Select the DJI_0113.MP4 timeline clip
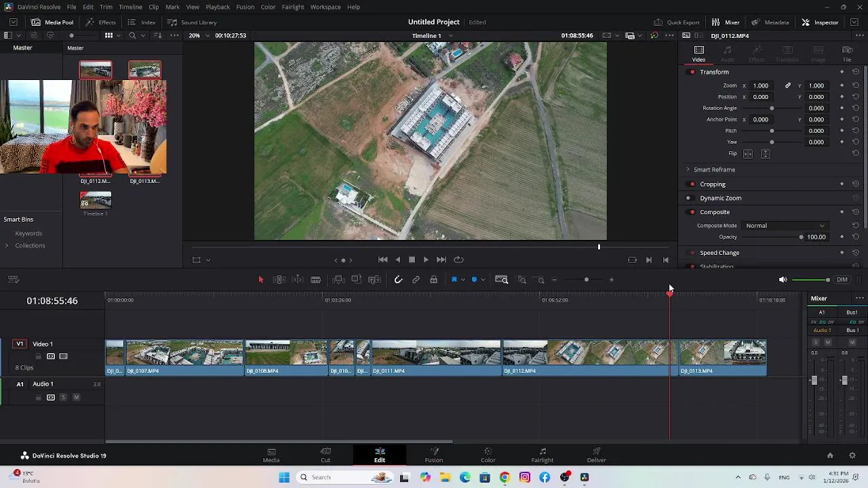The width and height of the screenshot is (868, 488). pos(723,358)
